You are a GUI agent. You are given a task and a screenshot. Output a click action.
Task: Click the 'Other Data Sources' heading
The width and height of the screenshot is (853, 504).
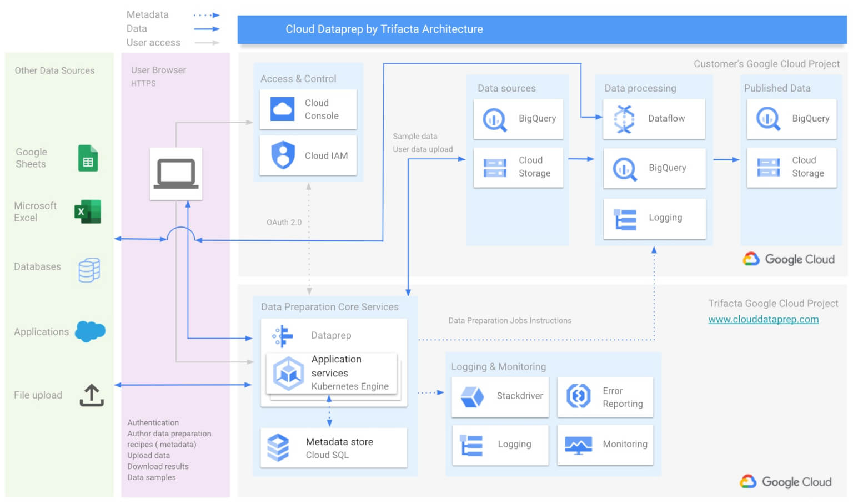[x=54, y=70]
